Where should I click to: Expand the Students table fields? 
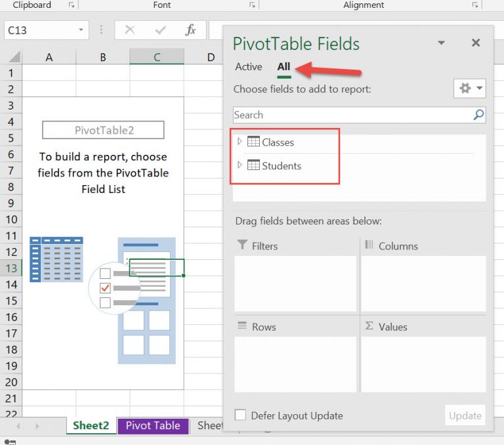(x=240, y=165)
